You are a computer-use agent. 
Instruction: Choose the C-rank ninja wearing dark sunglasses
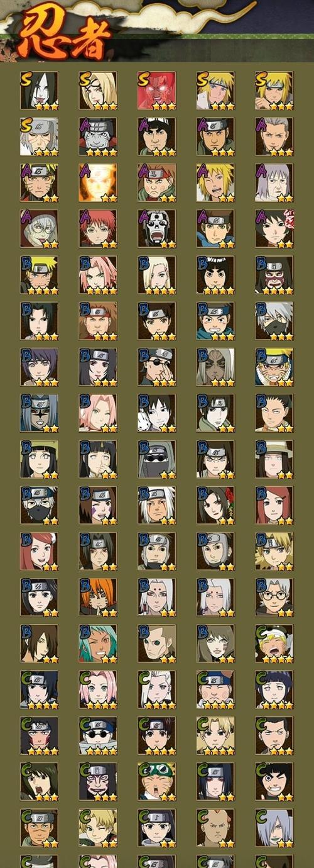coord(98,735)
